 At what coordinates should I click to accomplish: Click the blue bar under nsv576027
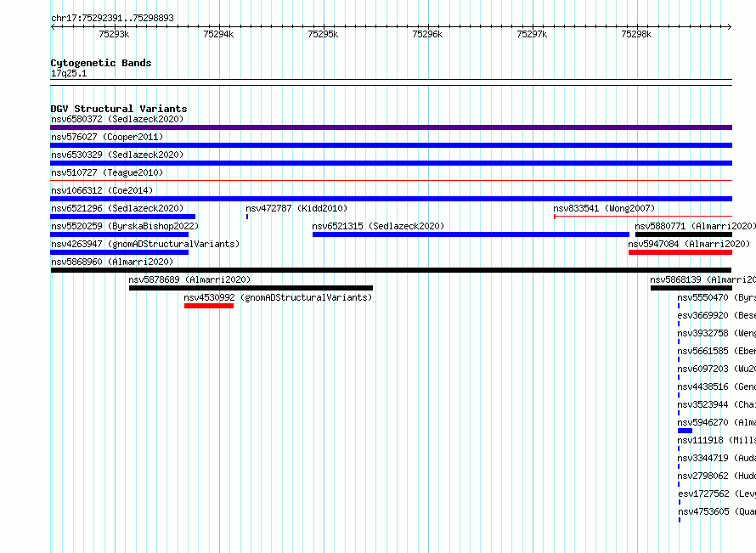pyautogui.click(x=391, y=145)
